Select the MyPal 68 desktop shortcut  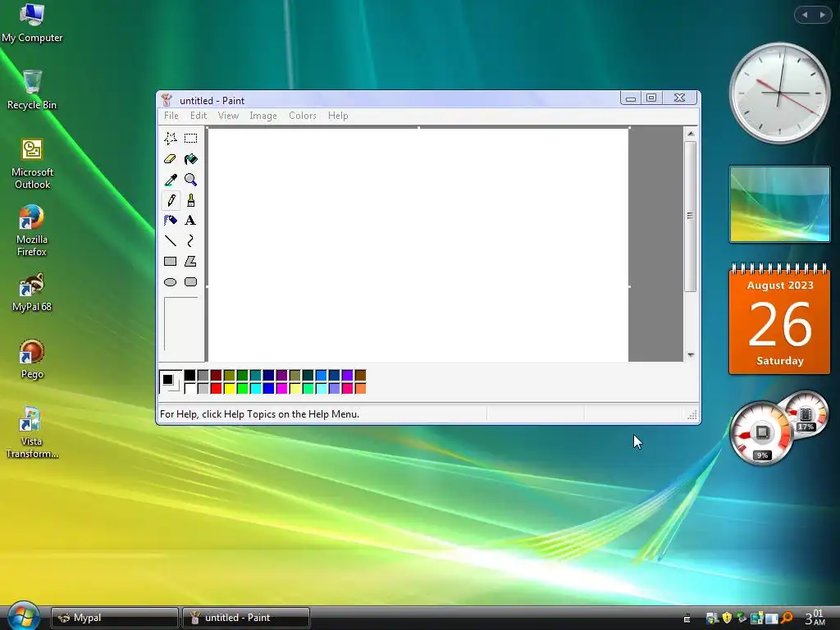[32, 293]
